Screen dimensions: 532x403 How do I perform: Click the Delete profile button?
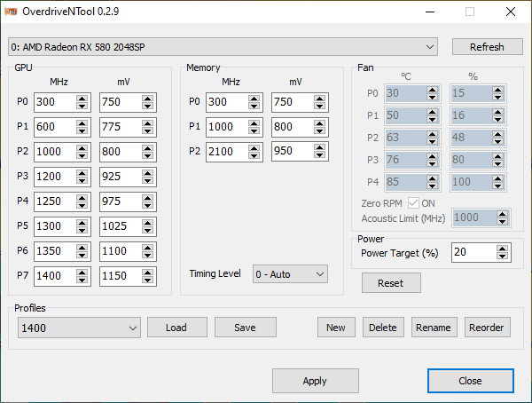pos(383,328)
